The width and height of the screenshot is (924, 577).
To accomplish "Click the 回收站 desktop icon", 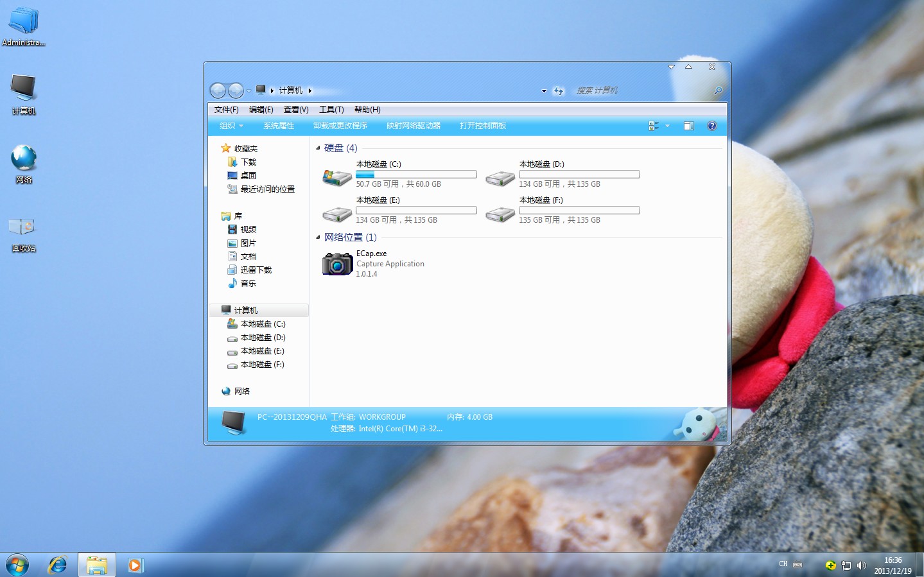I will click(x=24, y=234).
